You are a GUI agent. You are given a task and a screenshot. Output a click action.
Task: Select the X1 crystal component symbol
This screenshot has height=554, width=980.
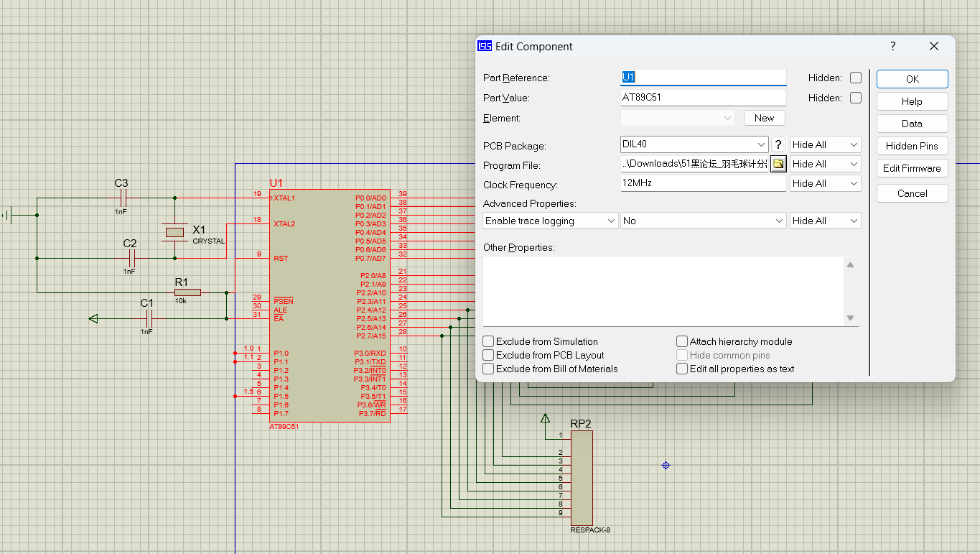click(x=174, y=231)
